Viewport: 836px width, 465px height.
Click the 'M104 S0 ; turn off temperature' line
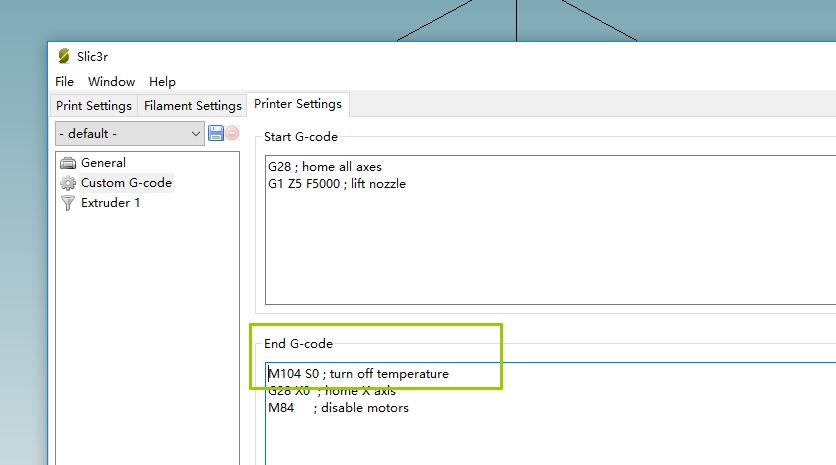(358, 374)
